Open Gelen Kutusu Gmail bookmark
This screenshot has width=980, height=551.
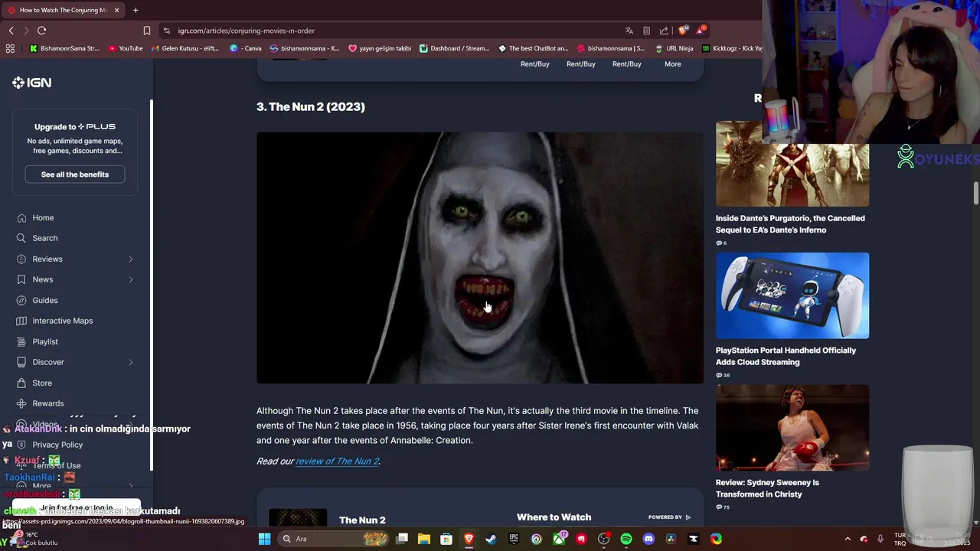coord(185,48)
